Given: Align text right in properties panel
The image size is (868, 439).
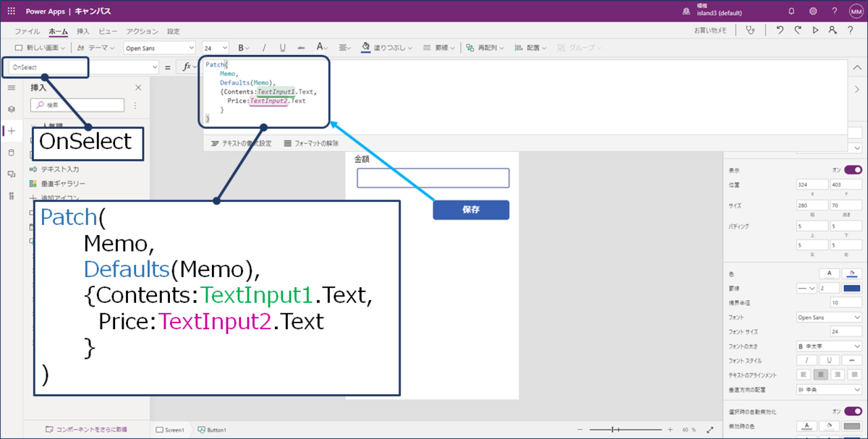Looking at the screenshot, I should coord(838,375).
